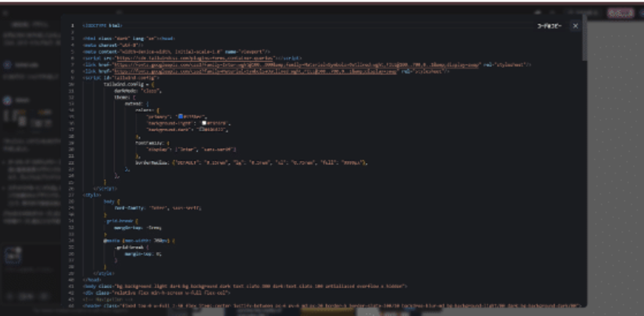
Task: Open the Google Fonts URL on line 7
Action: point(297,65)
